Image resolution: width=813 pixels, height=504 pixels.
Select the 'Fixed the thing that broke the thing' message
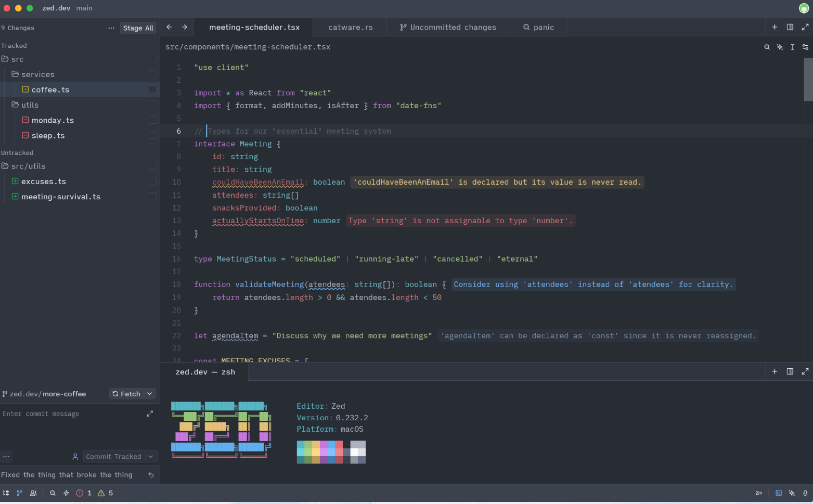click(67, 475)
